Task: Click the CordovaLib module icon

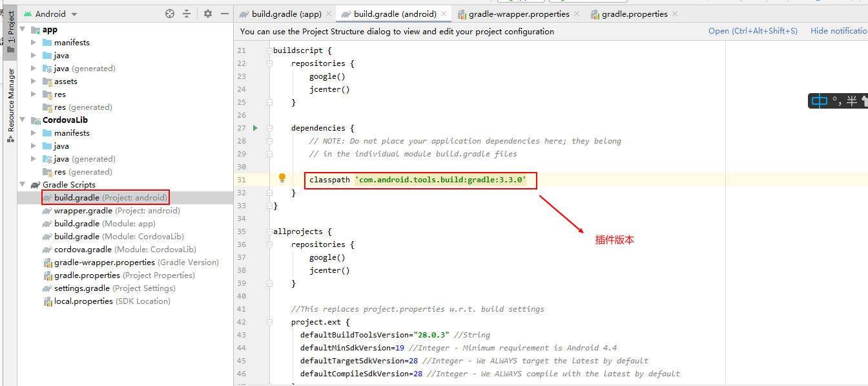Action: click(x=36, y=120)
